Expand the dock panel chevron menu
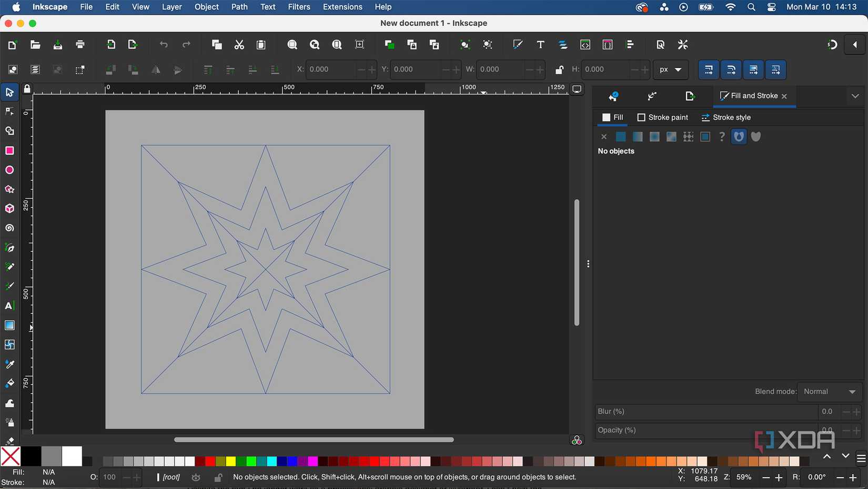This screenshot has width=868, height=489. 855,96
